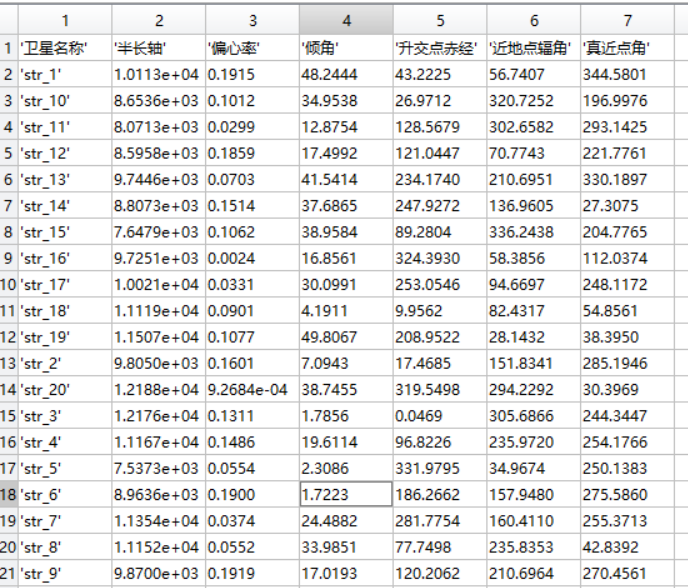
Task: Click the 128.5679 cell
Action: (x=440, y=127)
